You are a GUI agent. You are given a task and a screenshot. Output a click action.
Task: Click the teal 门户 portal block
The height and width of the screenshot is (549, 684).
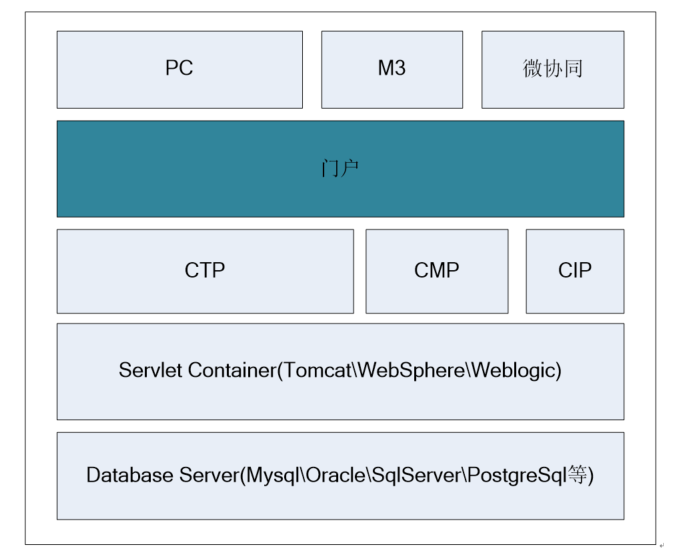pos(340,168)
